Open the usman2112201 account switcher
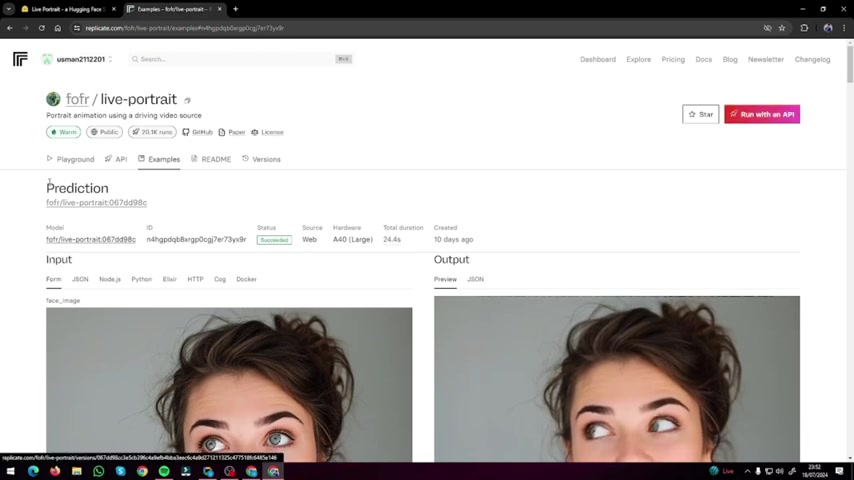Viewport: 854px width, 480px height. (x=77, y=59)
